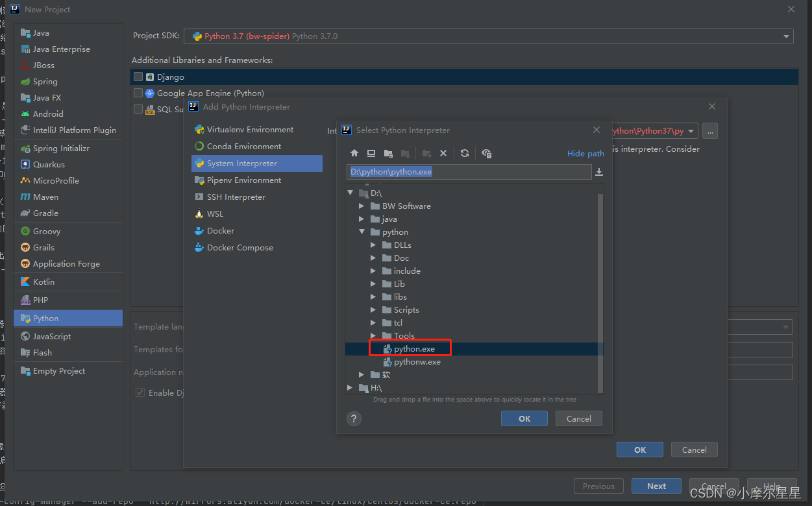Go to home directory in file chooser
This screenshot has width=812, height=506.
[x=354, y=153]
